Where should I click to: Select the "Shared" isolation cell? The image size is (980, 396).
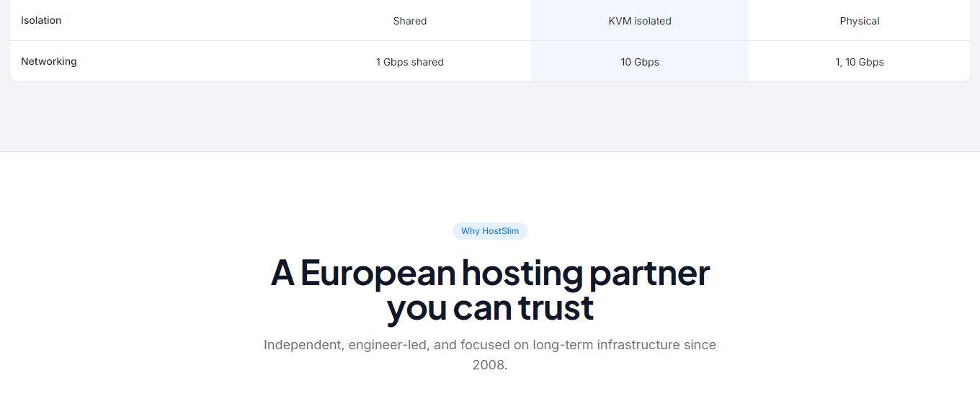[x=410, y=21]
